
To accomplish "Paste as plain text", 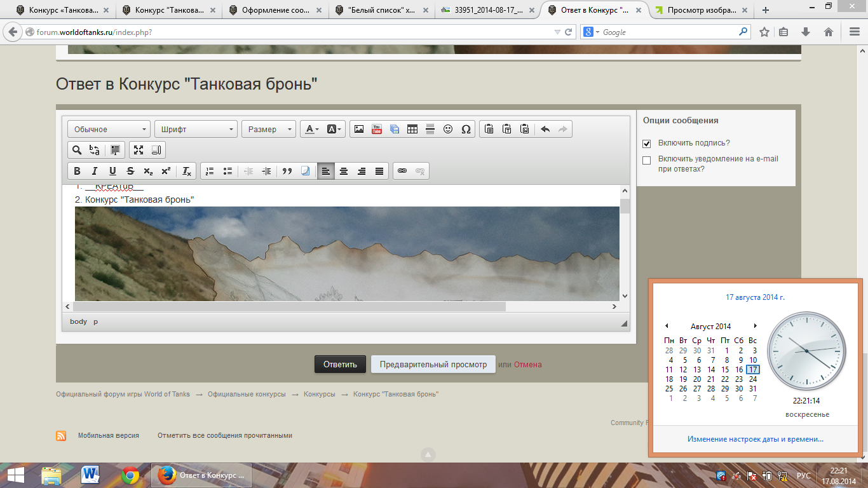I will click(506, 129).
